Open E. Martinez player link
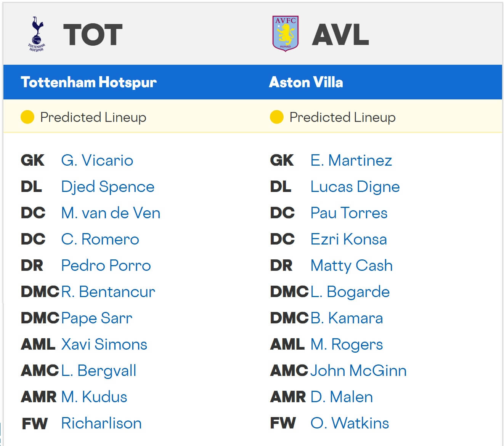The width and height of the screenshot is (504, 446). 351,160
